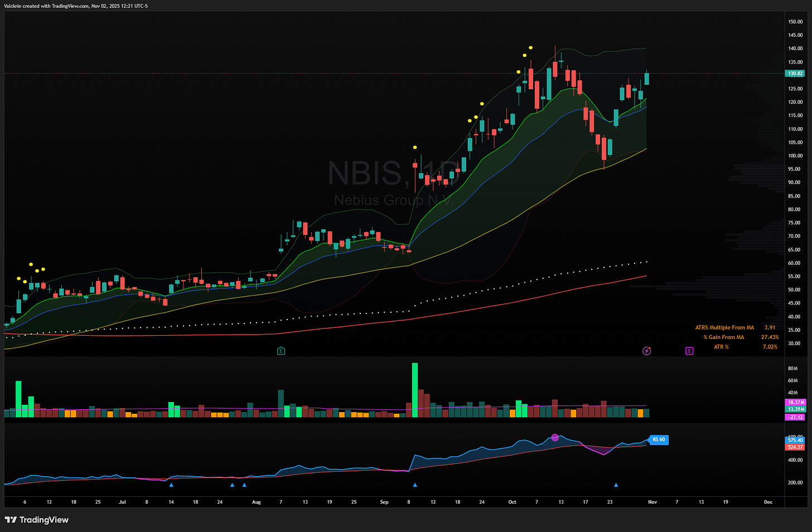Click the 13.39M volume axis label
The image size is (812, 532).
795,409
